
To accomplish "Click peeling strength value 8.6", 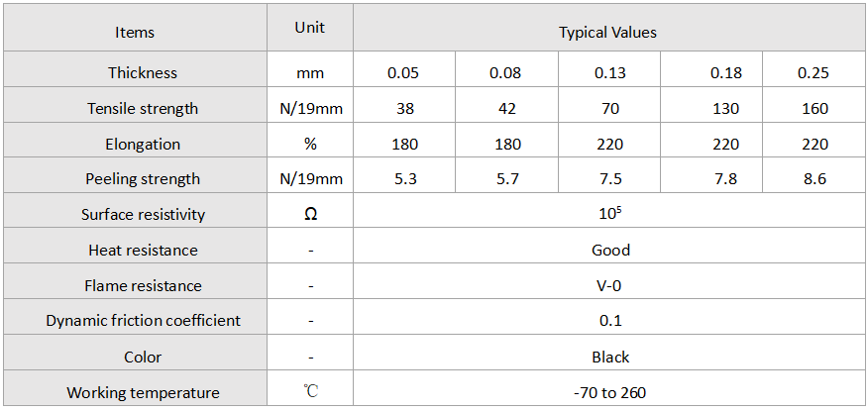I will click(x=814, y=179).
